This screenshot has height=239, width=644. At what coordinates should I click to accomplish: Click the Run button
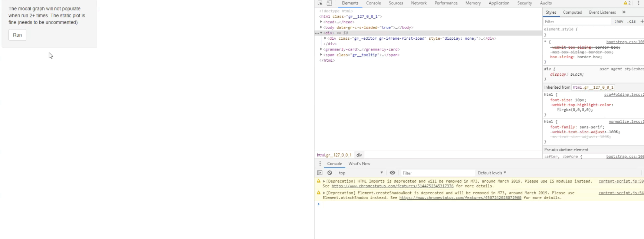point(17,35)
